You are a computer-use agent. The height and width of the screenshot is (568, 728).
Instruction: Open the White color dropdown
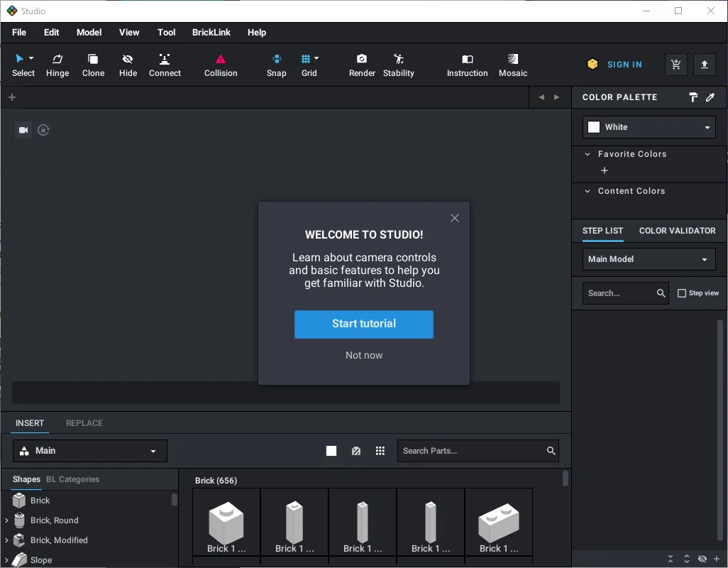coord(649,127)
